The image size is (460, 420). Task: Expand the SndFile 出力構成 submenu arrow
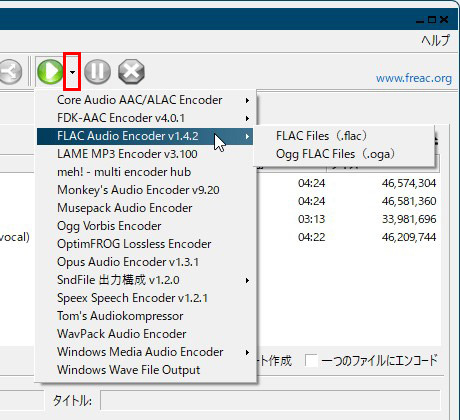coord(247,280)
